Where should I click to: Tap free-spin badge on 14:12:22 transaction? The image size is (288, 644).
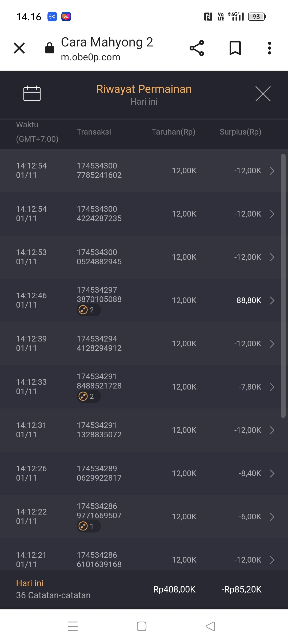(88, 526)
